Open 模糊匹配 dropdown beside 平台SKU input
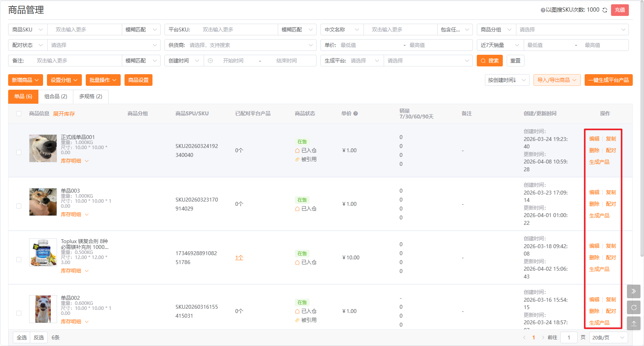The width and height of the screenshot is (644, 346). (297, 30)
